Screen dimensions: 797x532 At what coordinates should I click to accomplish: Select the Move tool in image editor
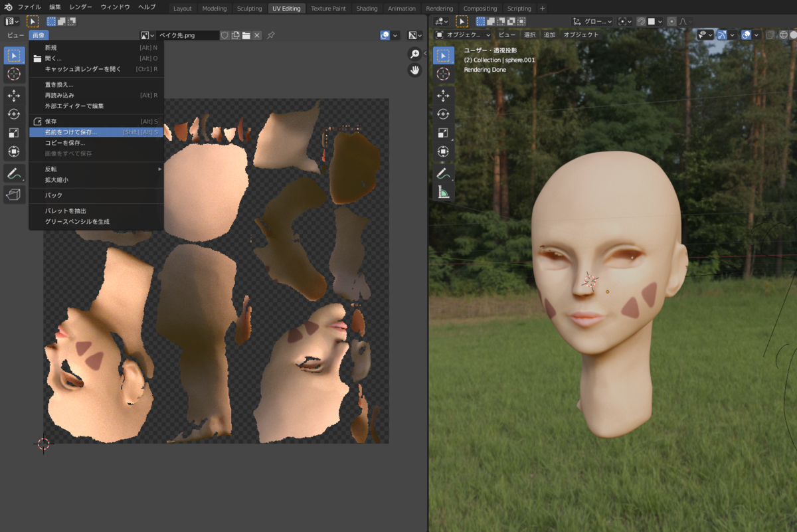click(14, 96)
